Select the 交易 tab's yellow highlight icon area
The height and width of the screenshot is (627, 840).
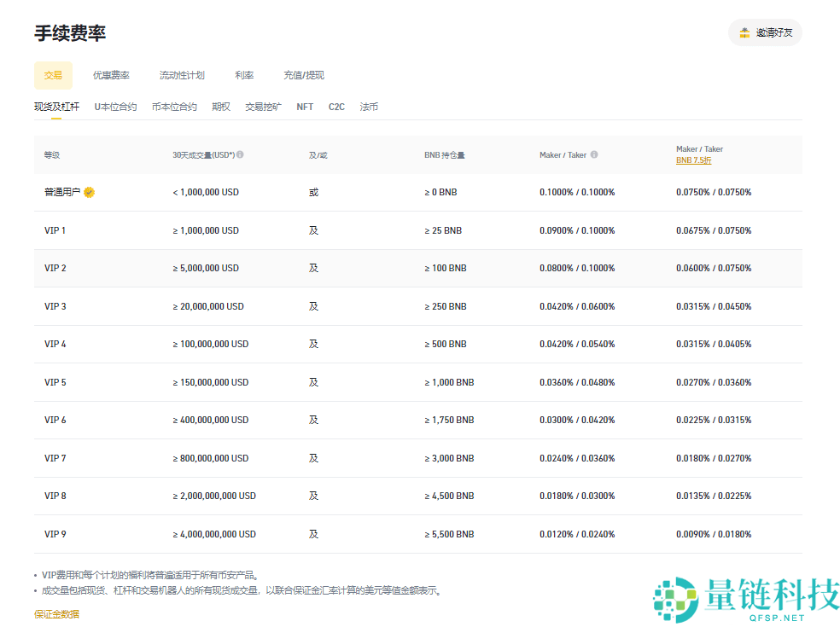[x=53, y=75]
